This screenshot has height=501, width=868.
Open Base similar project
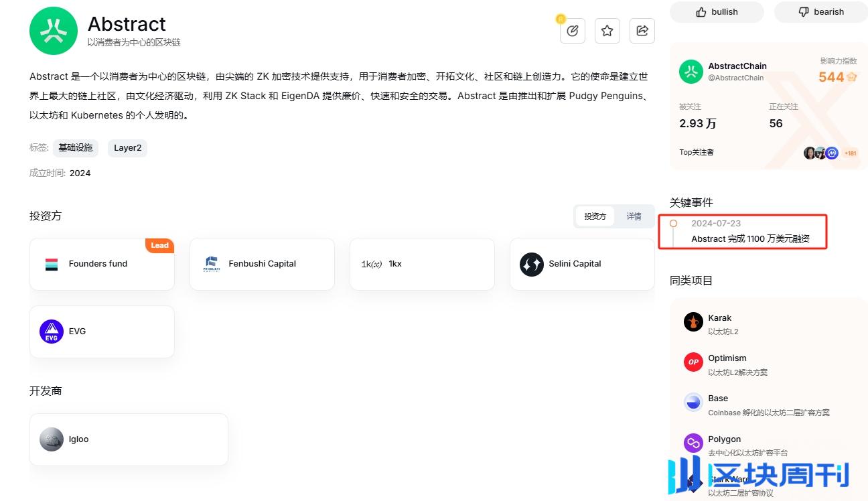click(769, 405)
